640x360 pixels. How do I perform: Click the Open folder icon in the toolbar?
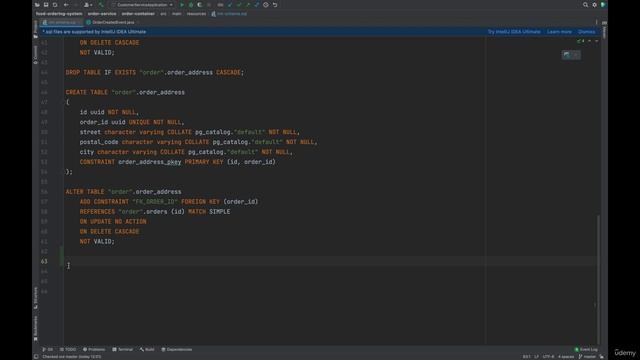(37, 5)
